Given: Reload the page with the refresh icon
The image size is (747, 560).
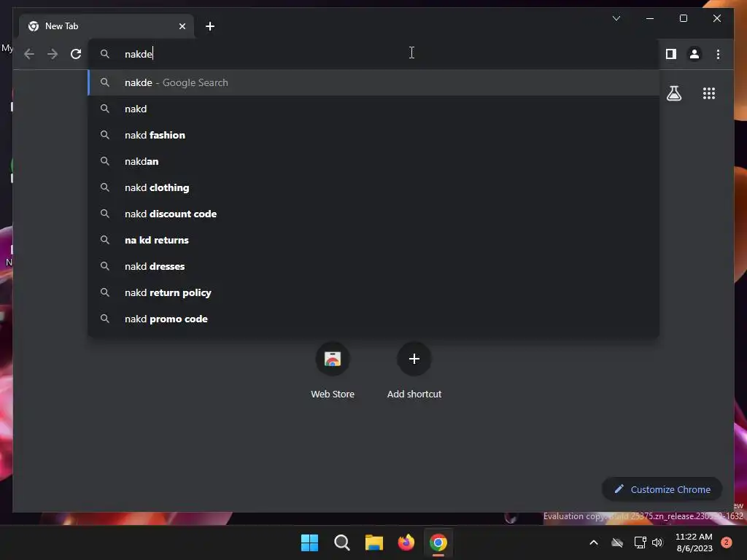Looking at the screenshot, I should [x=76, y=54].
